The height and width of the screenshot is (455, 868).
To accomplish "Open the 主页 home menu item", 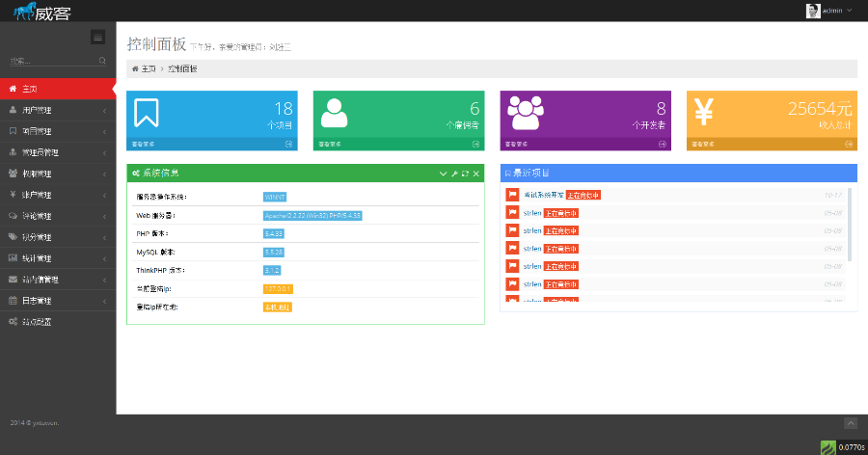I will [x=58, y=89].
